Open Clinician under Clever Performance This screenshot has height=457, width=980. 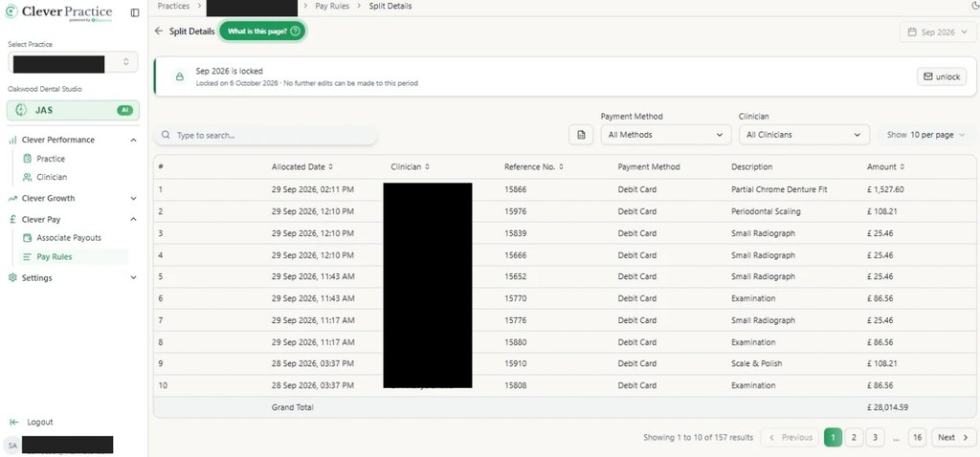52,177
